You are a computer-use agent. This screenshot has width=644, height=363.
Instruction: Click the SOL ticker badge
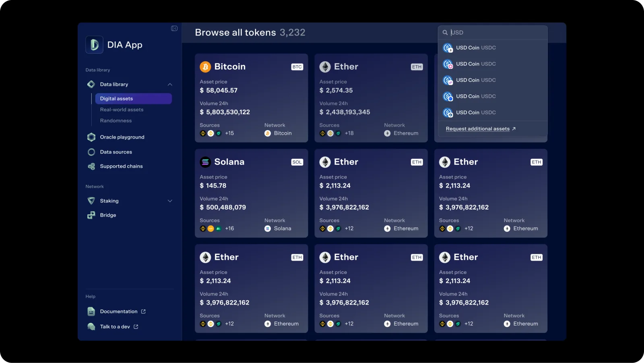297,162
